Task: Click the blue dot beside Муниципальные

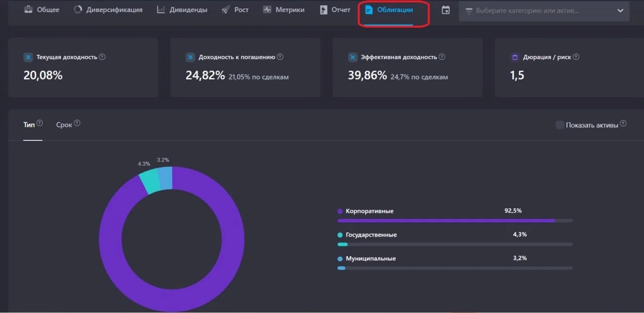Action: (x=340, y=259)
